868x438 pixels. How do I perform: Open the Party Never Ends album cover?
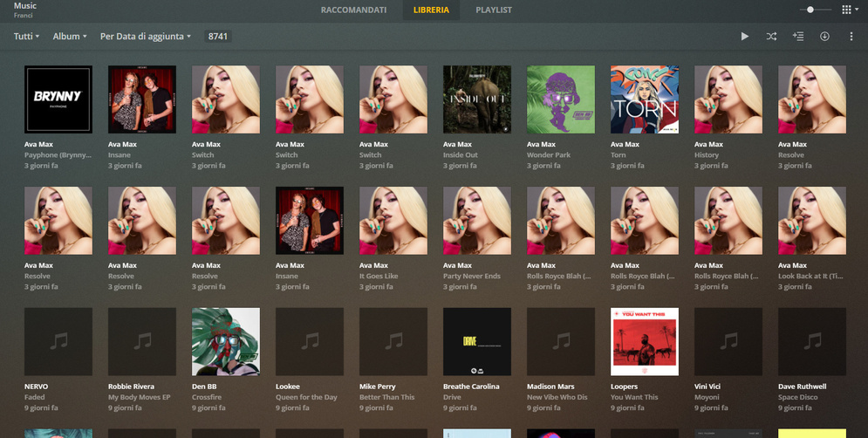tap(476, 221)
